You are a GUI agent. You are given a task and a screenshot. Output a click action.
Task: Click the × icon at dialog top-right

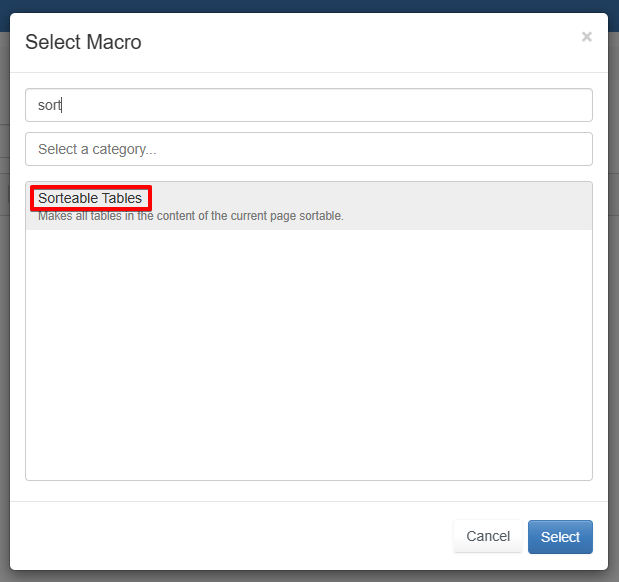coord(586,37)
